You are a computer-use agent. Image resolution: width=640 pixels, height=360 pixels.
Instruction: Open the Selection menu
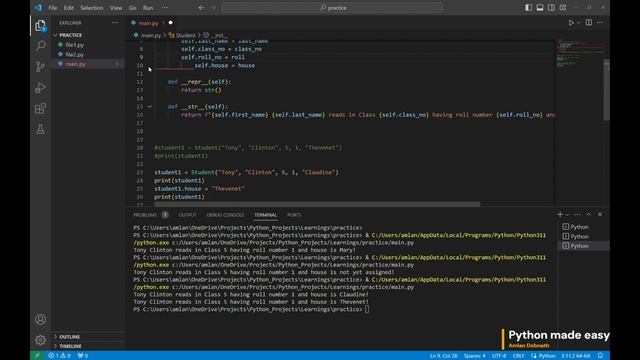tap(92, 8)
